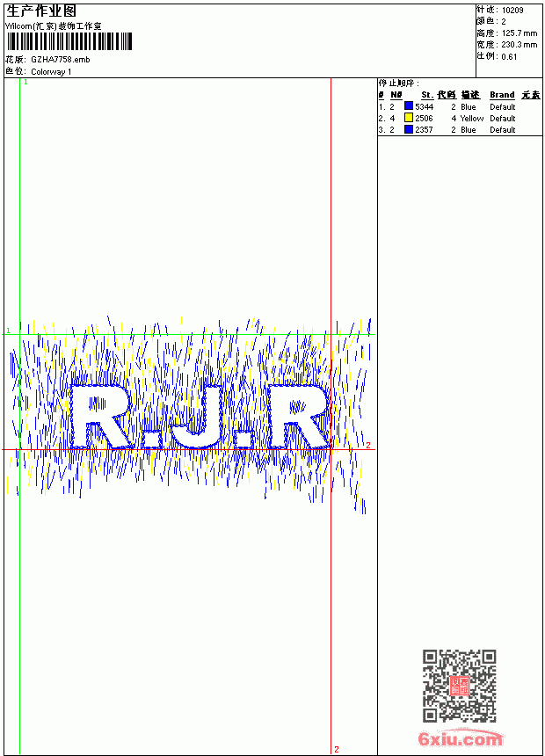The image size is (545, 756).
Task: Click the blue swatch in stop row 1
Action: pyautogui.click(x=409, y=106)
